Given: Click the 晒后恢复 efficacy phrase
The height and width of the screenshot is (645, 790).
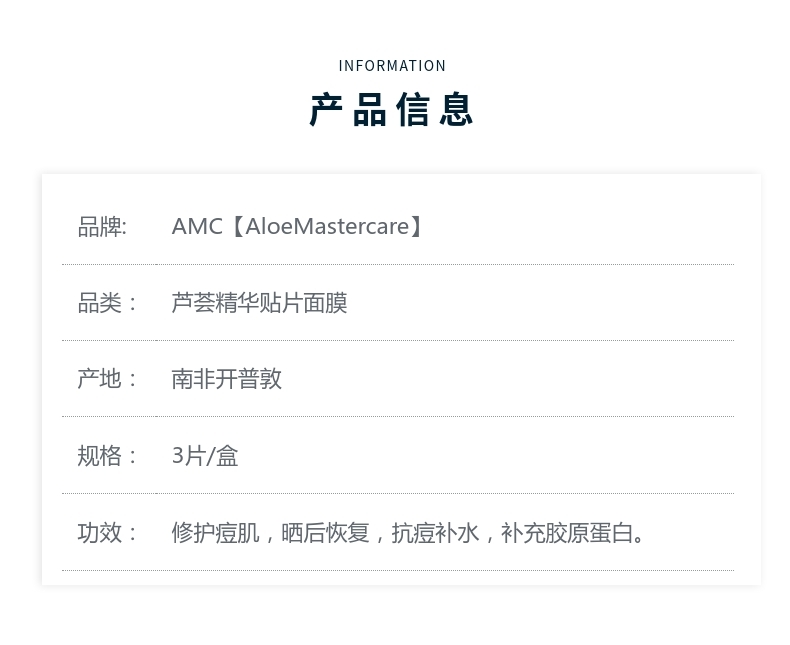Looking at the screenshot, I should (x=325, y=533).
